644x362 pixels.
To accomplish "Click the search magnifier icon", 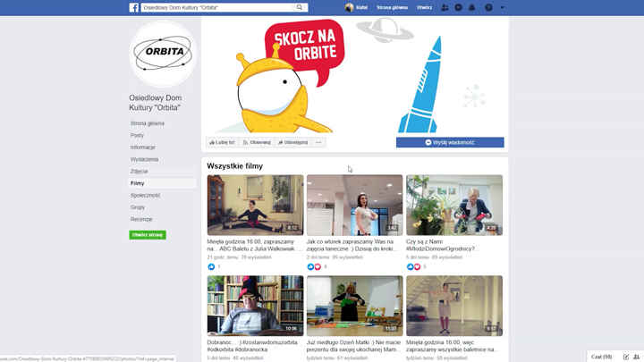I will pyautogui.click(x=300, y=7).
